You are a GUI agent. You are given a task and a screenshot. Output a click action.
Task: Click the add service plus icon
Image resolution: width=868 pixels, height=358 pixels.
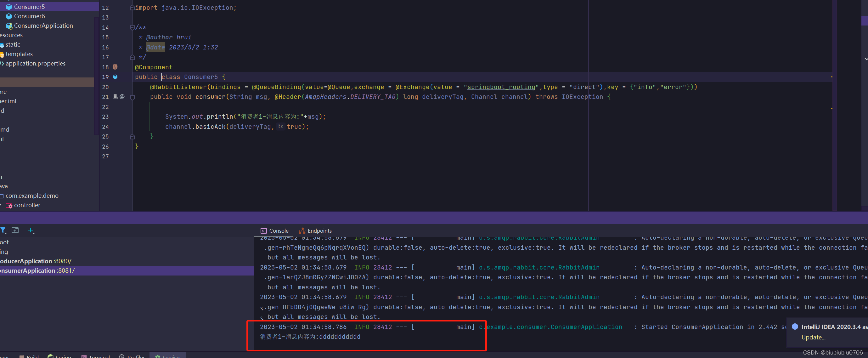point(31,230)
